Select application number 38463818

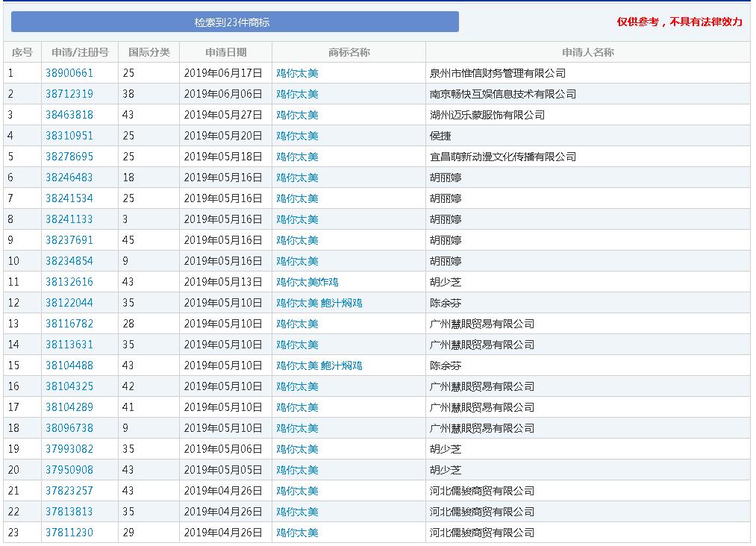point(69,115)
